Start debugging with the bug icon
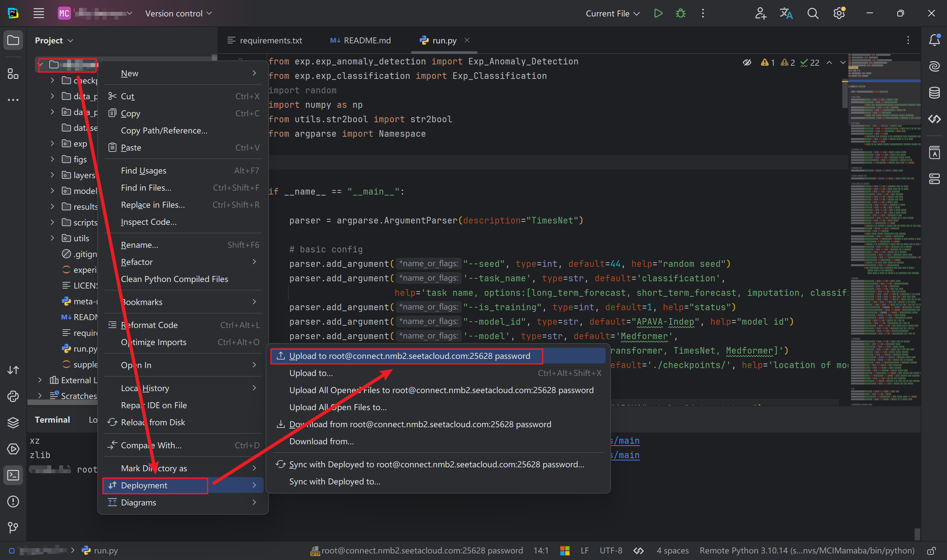 click(x=680, y=13)
